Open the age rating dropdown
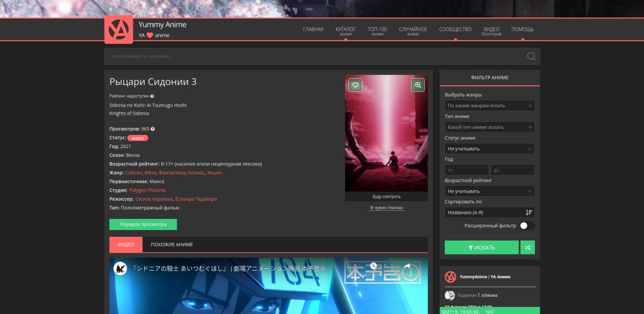Image resolution: width=644 pixels, height=314 pixels. pyautogui.click(x=490, y=191)
